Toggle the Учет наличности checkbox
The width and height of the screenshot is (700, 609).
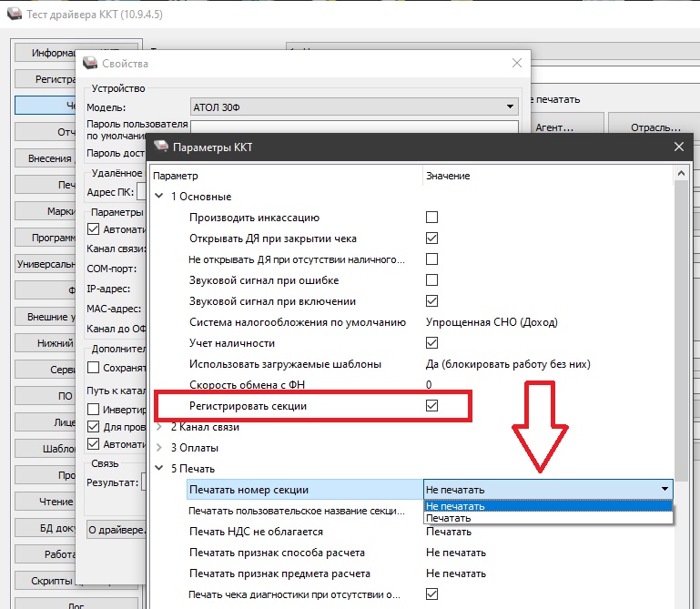[432, 343]
